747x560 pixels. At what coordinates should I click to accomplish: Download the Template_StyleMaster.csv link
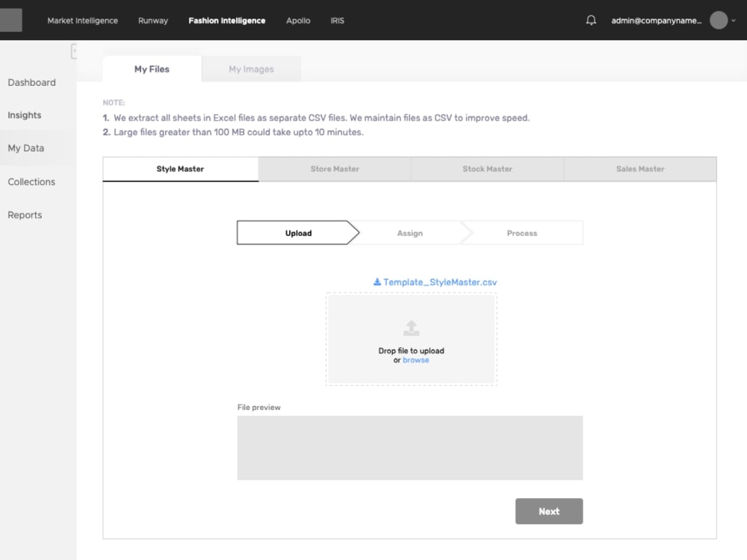click(440, 282)
